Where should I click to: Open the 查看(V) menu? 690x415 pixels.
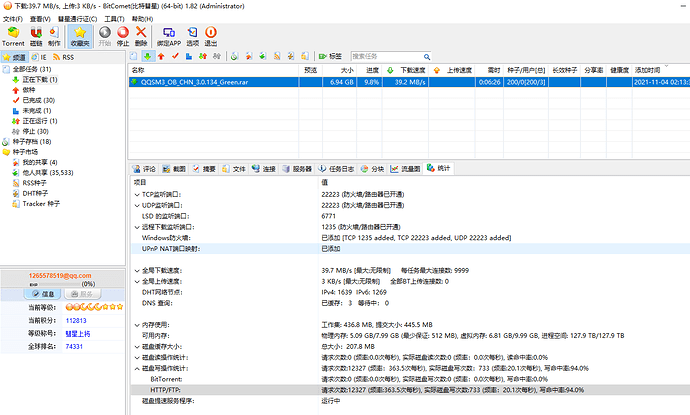40,19
